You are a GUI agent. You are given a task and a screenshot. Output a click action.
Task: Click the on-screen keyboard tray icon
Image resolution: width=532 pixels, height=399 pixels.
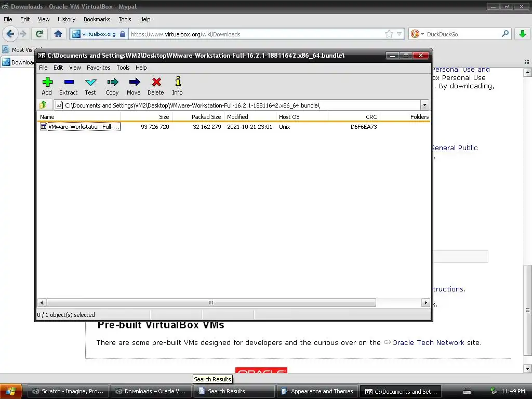[x=467, y=392]
